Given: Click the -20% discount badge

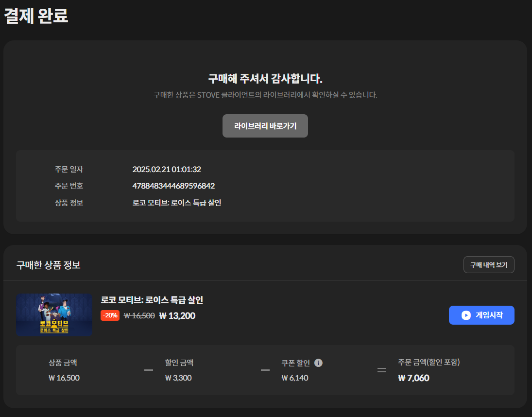Looking at the screenshot, I should (110, 315).
